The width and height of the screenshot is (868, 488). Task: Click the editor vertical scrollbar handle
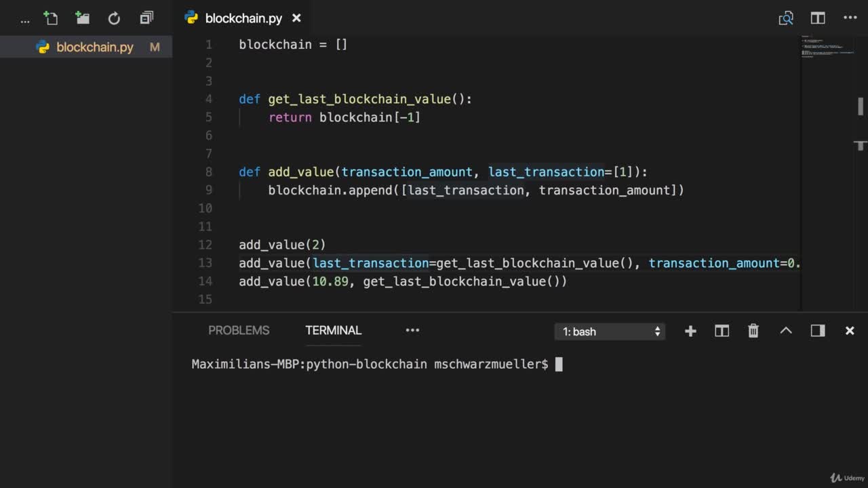click(861, 106)
